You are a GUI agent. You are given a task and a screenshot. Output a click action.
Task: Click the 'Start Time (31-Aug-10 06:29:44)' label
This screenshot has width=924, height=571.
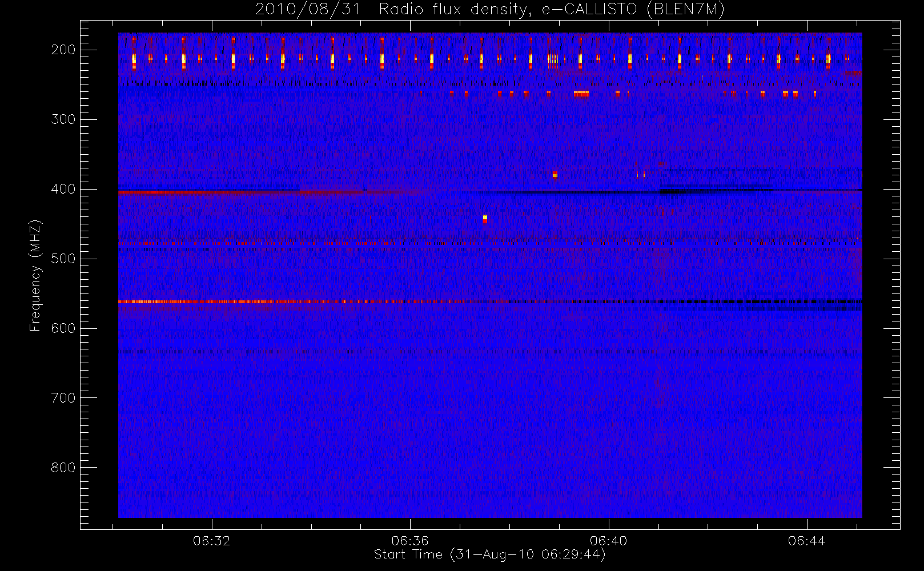[x=489, y=554]
